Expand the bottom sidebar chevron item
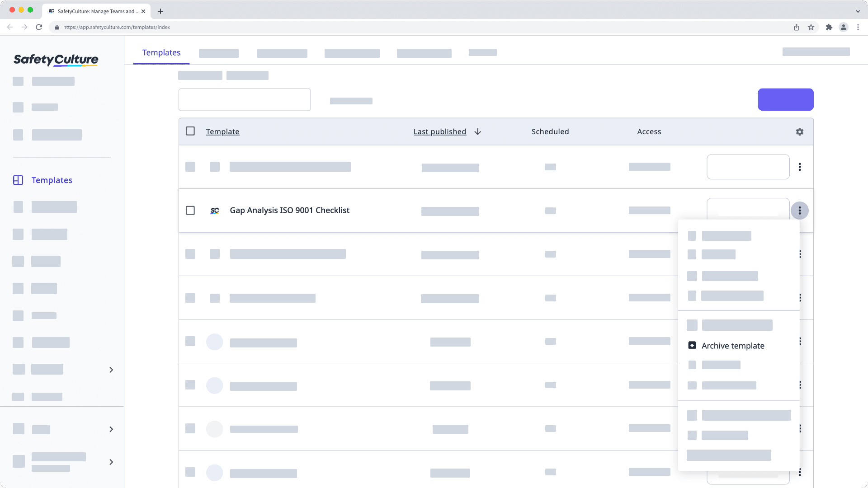Image resolution: width=868 pixels, height=488 pixels. tap(111, 462)
